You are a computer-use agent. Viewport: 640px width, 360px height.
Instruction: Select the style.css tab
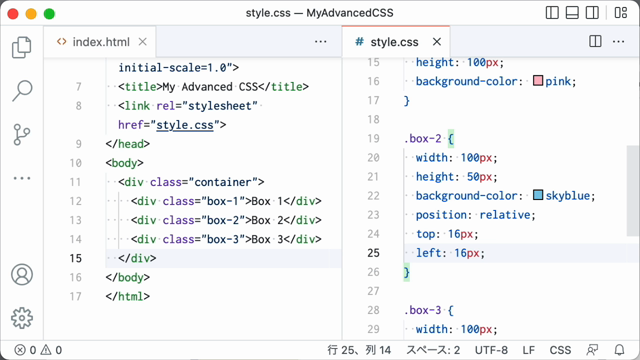point(396,42)
